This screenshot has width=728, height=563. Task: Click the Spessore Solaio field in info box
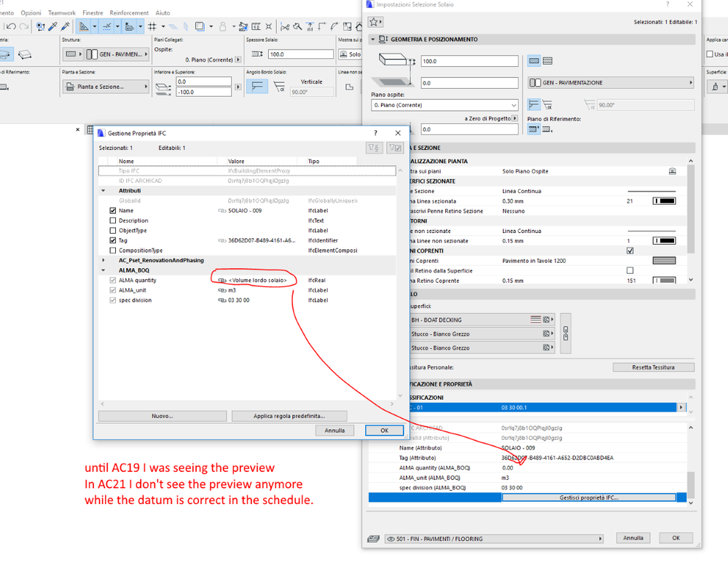click(x=301, y=55)
